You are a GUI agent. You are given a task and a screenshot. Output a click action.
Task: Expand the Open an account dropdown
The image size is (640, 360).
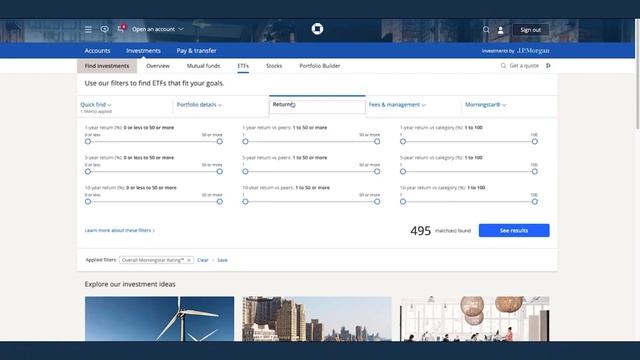pos(158,29)
